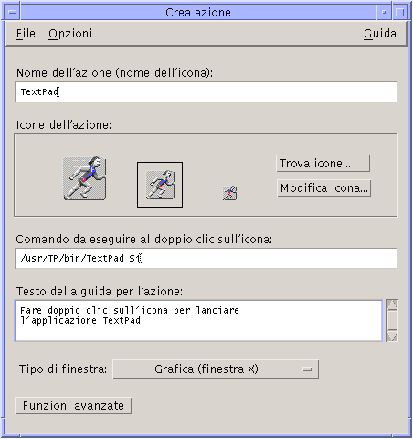Screen dimensions: 413x439
Task: Open the Guida help menu
Action: (380, 33)
